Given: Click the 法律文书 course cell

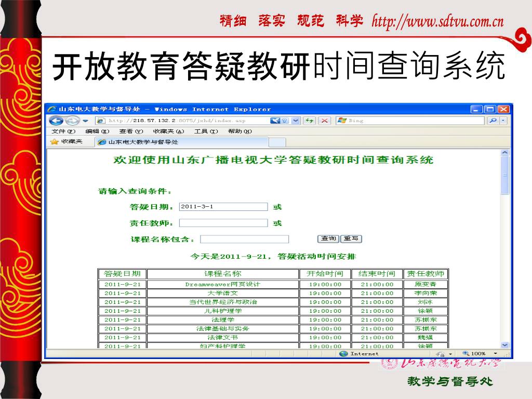Looking at the screenshot, I should pyautogui.click(x=222, y=337).
